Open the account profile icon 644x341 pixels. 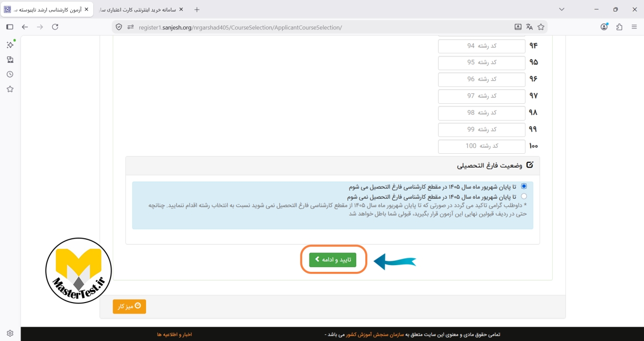click(605, 27)
